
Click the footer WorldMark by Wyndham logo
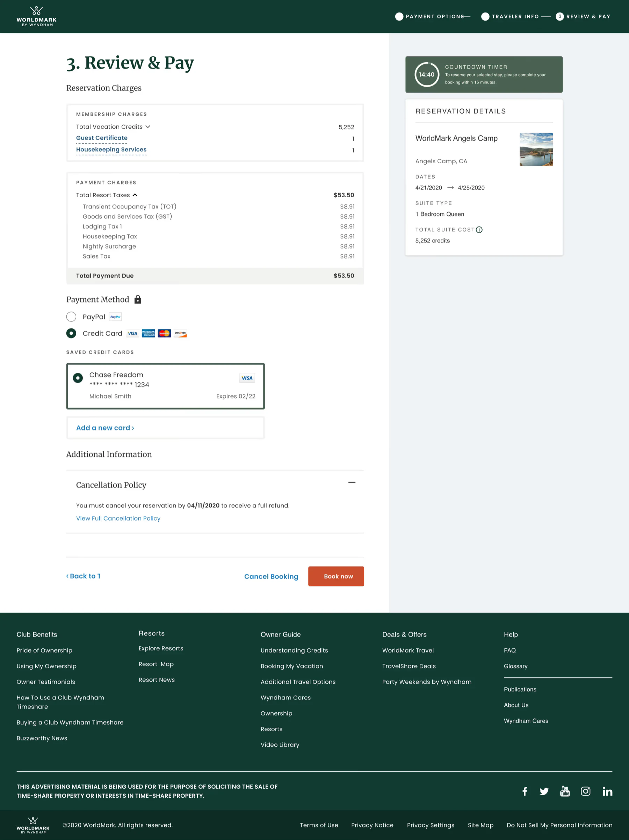(33, 825)
